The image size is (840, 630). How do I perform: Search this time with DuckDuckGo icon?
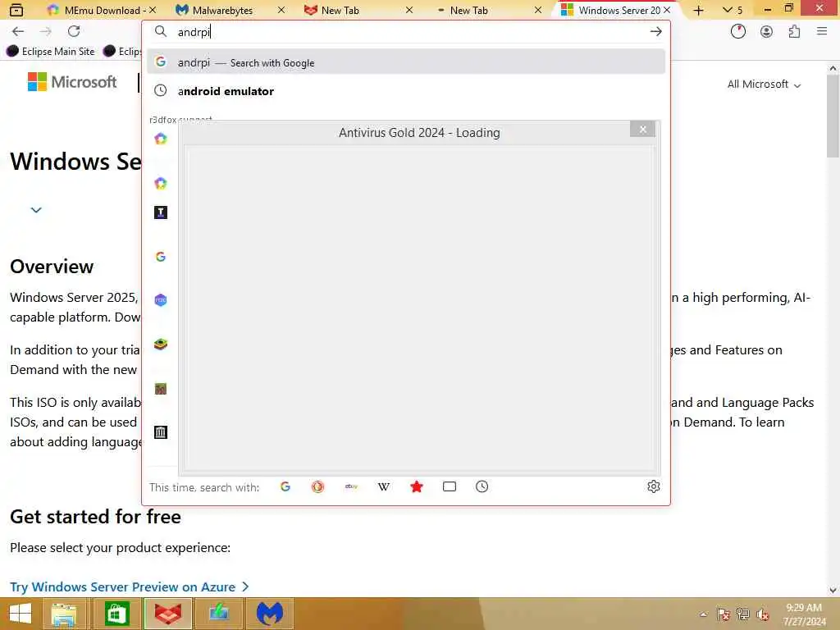point(317,486)
